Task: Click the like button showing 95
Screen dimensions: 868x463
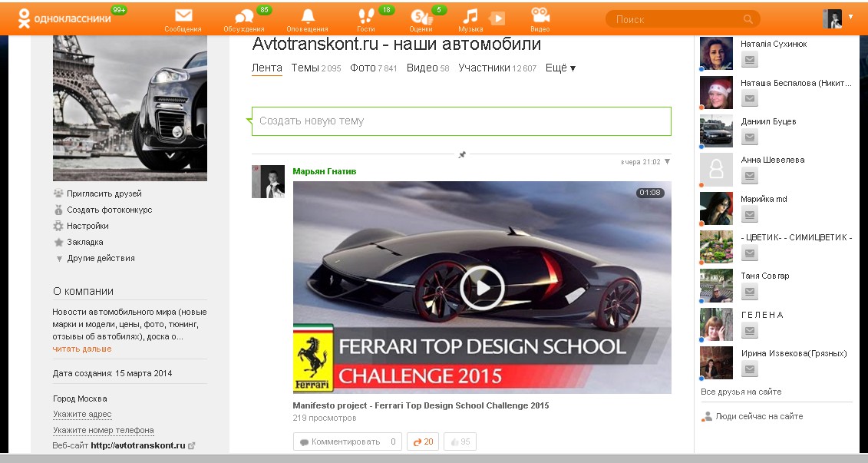Action: tap(460, 442)
